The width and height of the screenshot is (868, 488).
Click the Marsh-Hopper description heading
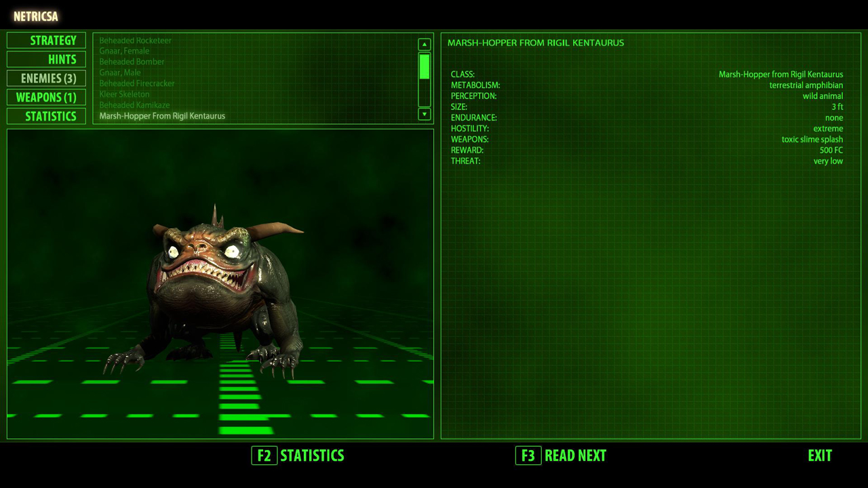tap(536, 43)
